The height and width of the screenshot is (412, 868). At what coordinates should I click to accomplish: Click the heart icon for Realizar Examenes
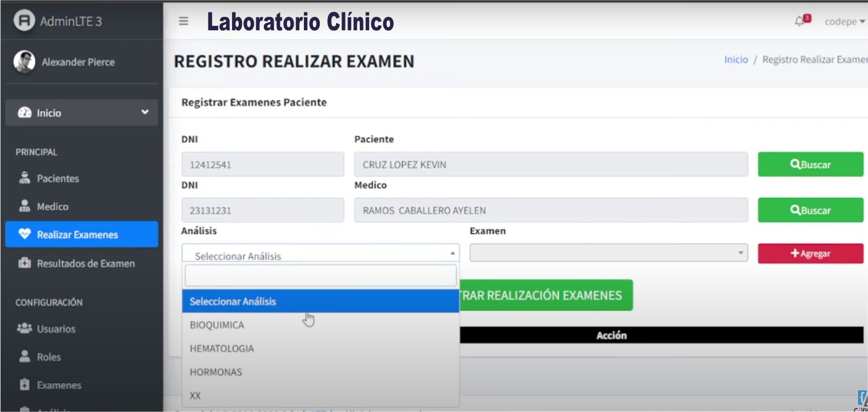point(24,234)
